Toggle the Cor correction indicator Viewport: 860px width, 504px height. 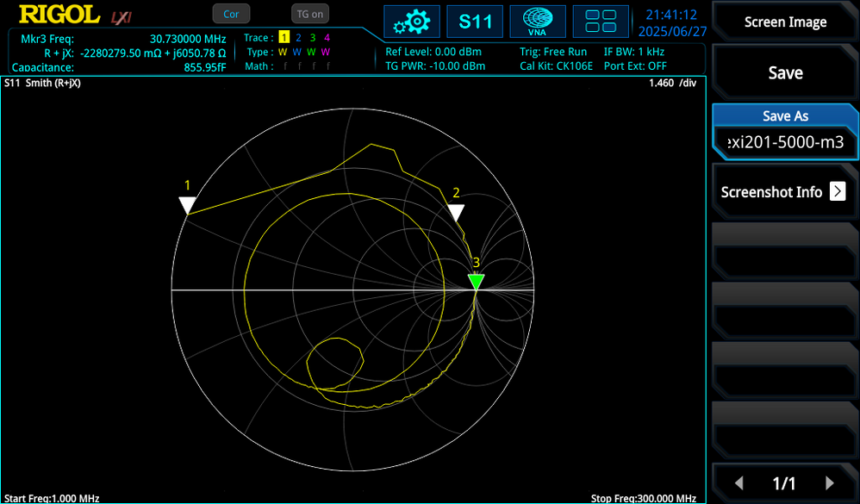[231, 14]
